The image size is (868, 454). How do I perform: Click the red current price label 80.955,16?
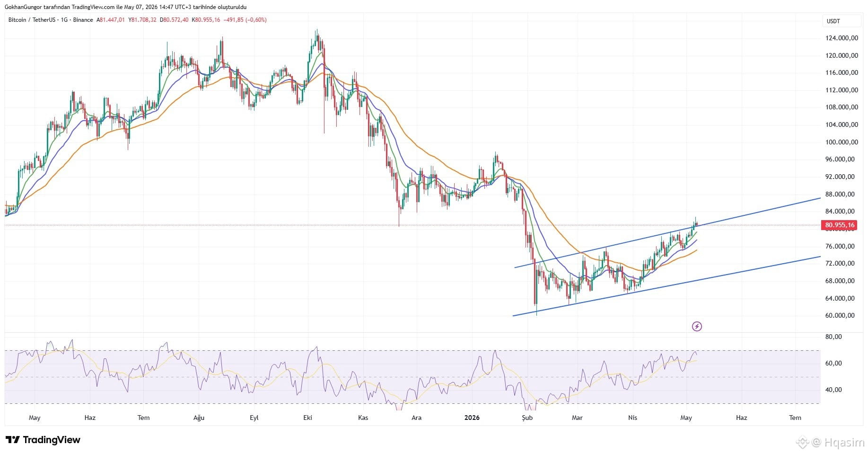tap(840, 225)
